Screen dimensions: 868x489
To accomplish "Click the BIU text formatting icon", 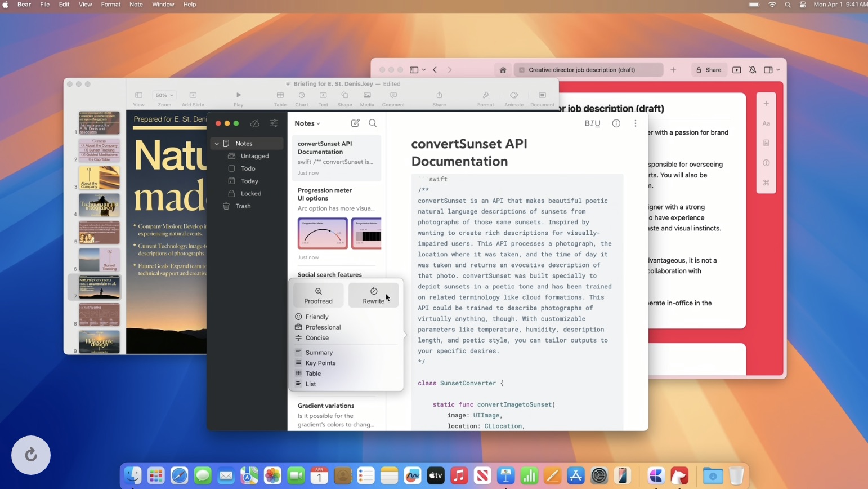I will pos(592,123).
